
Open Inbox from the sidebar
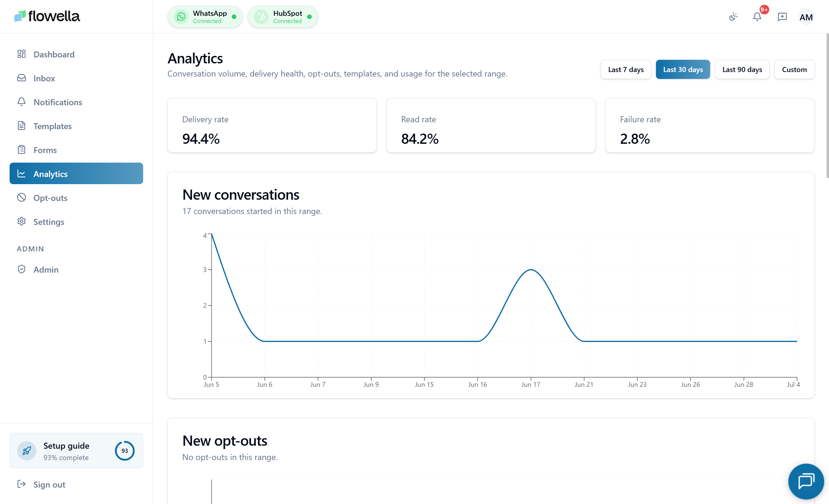(x=76, y=78)
